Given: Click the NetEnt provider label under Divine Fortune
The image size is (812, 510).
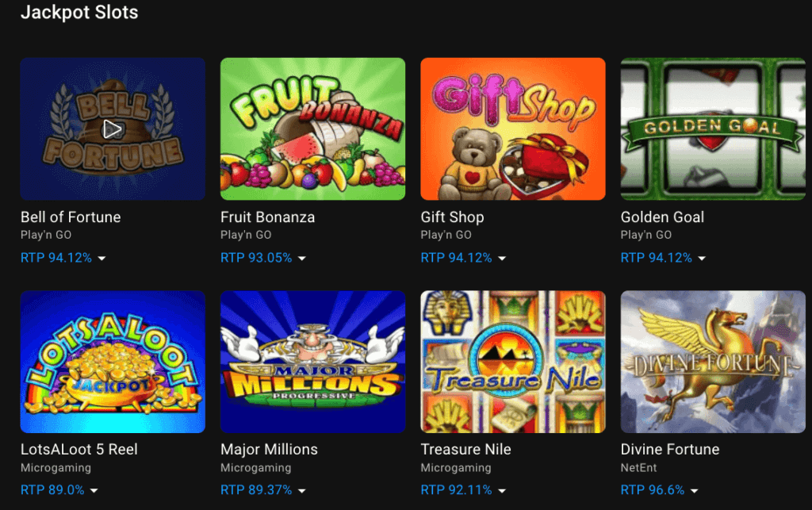Looking at the screenshot, I should (x=638, y=468).
